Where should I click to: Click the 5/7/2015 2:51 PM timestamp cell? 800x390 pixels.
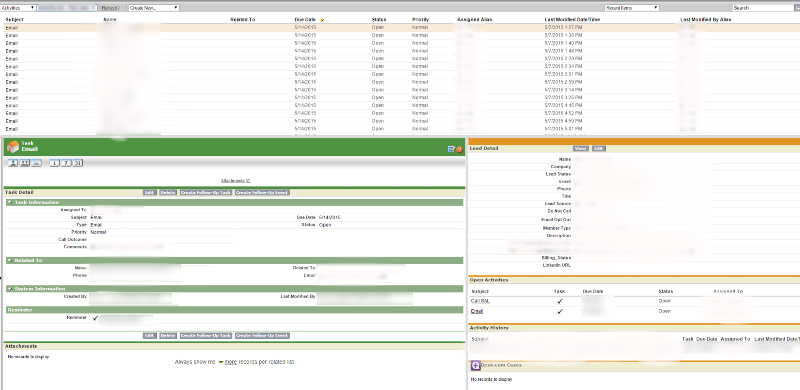(563, 75)
